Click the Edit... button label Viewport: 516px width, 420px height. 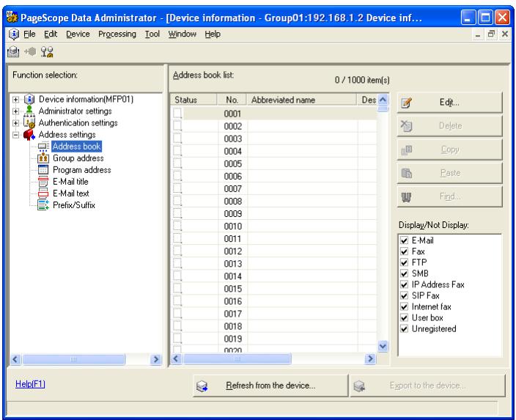pos(449,103)
